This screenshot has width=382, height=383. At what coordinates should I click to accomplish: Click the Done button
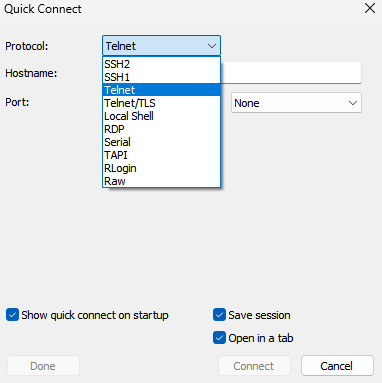pos(43,366)
